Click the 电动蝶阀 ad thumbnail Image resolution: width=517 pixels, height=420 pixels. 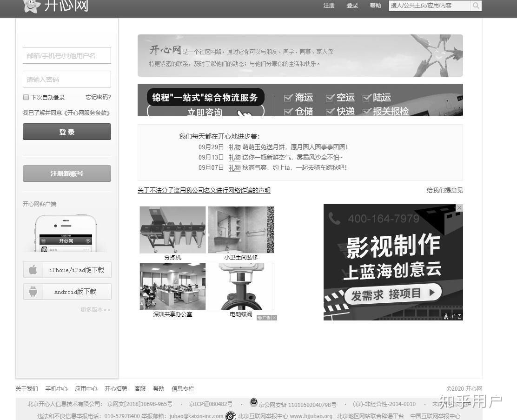pyautogui.click(x=241, y=287)
